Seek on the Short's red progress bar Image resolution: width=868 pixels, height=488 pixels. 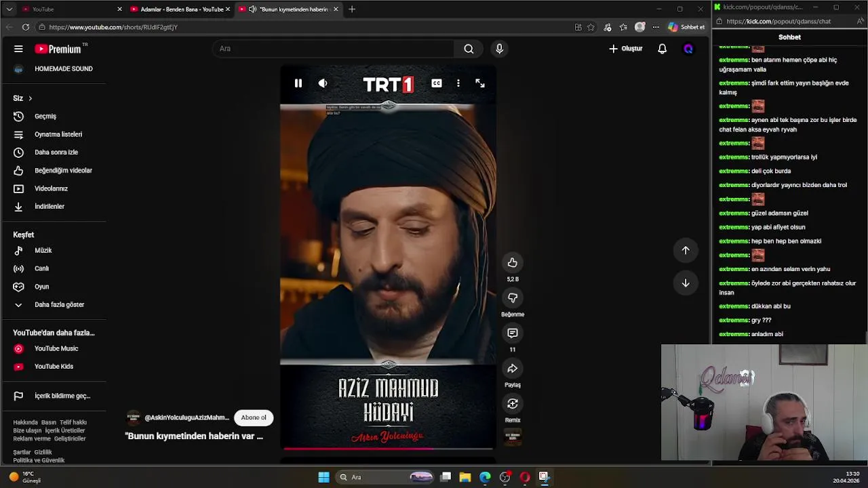pos(389,448)
